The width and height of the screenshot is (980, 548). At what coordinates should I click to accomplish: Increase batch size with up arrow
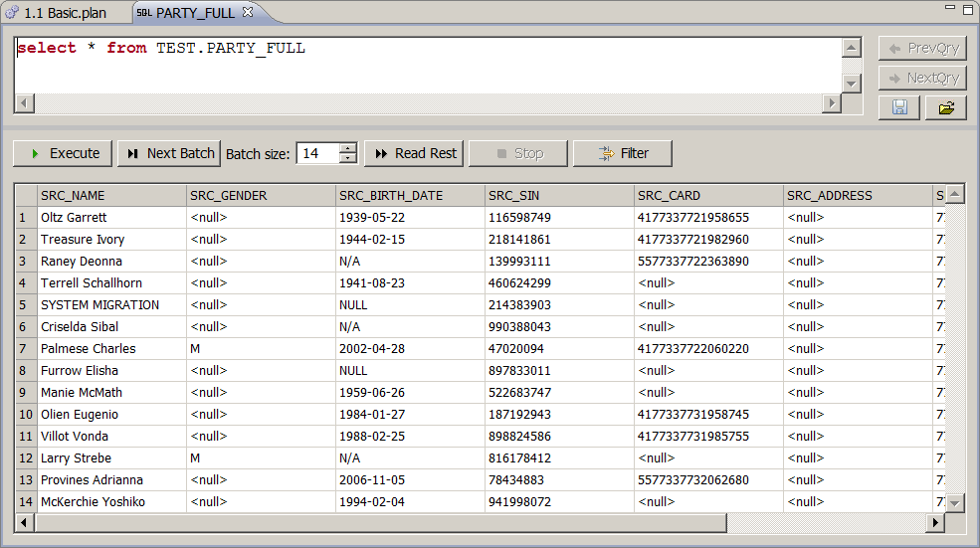(347, 148)
